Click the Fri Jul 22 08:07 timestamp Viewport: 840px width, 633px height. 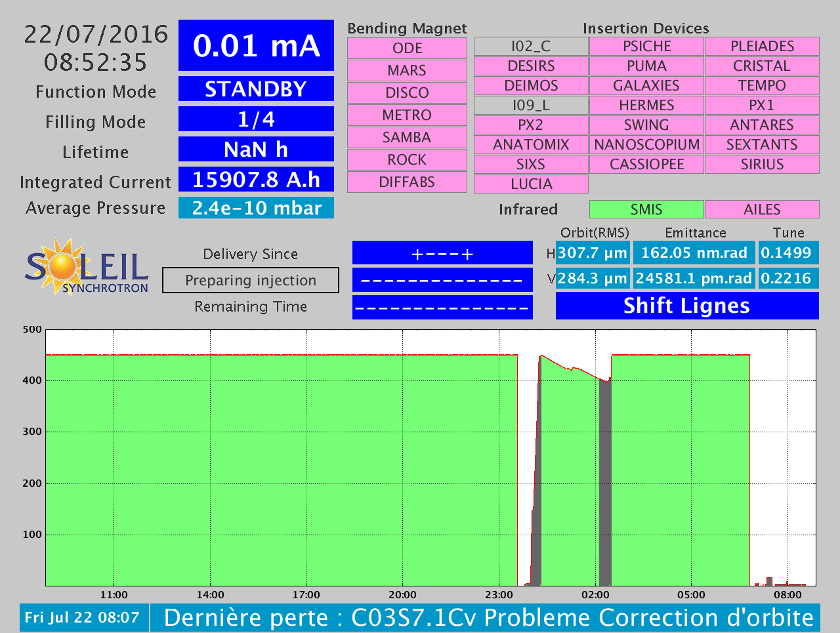[x=84, y=617]
